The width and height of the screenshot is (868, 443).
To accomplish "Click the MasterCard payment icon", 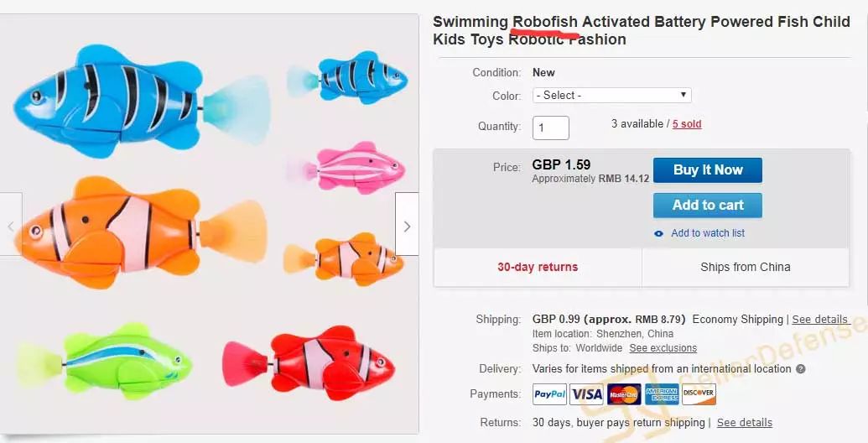I will (624, 394).
